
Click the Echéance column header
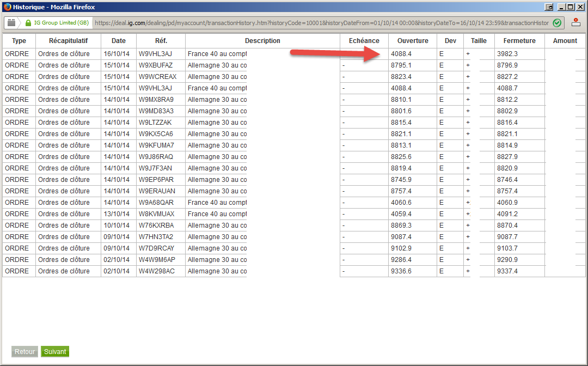[x=364, y=41]
